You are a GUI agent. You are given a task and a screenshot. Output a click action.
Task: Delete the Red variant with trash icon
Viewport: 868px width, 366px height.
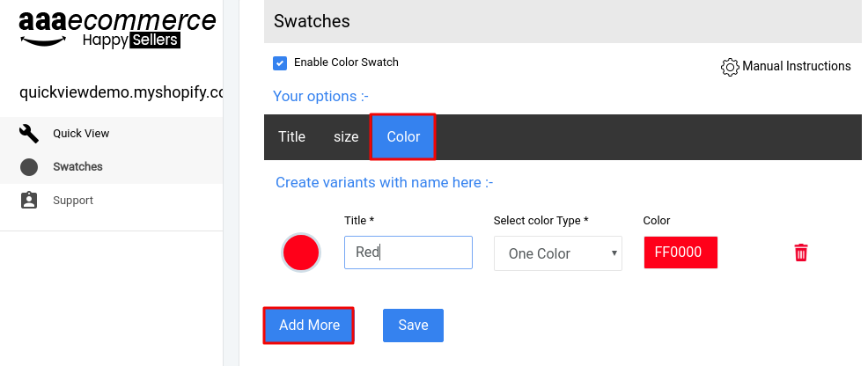coord(800,253)
